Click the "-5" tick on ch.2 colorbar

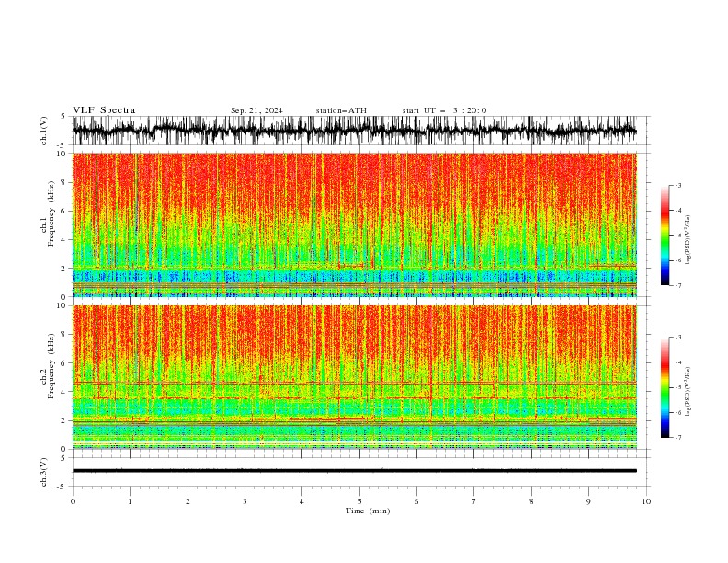point(677,387)
